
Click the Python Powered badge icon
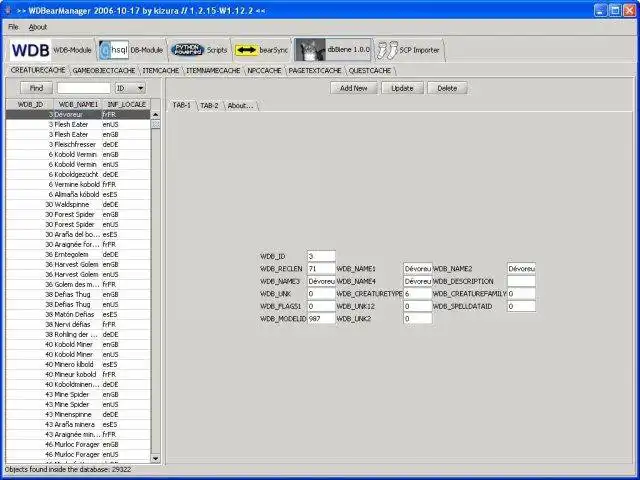click(187, 50)
